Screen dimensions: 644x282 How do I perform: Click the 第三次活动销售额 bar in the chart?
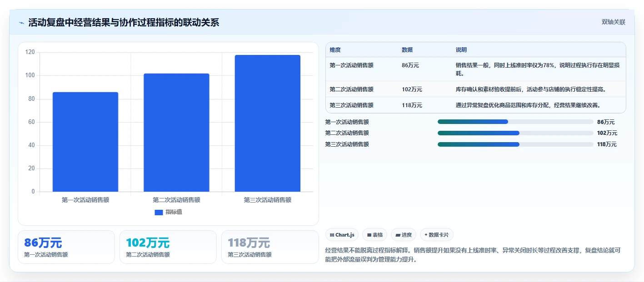tap(268, 123)
